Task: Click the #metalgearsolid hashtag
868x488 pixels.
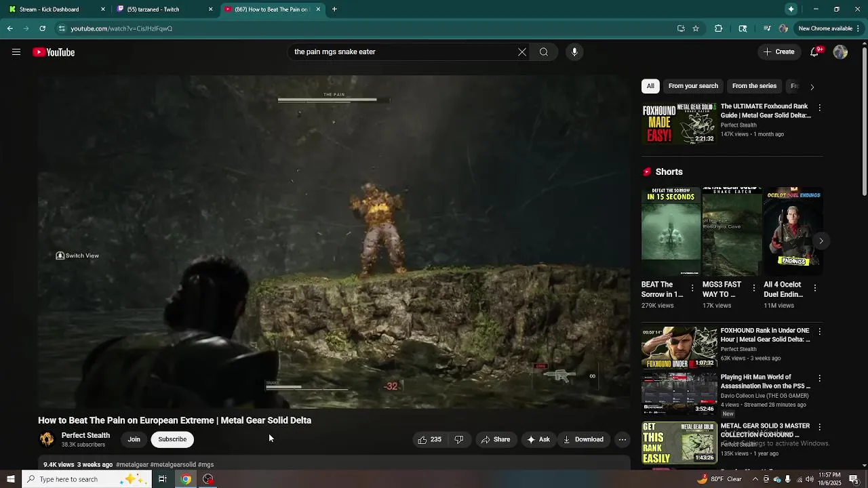Action: (x=173, y=465)
